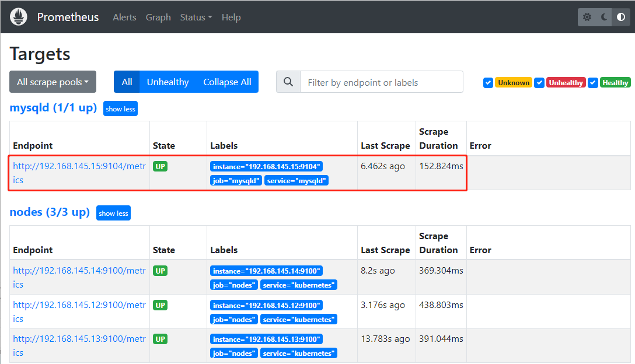Open the Graph page
Screen dimensions: 635x364
click(158, 17)
